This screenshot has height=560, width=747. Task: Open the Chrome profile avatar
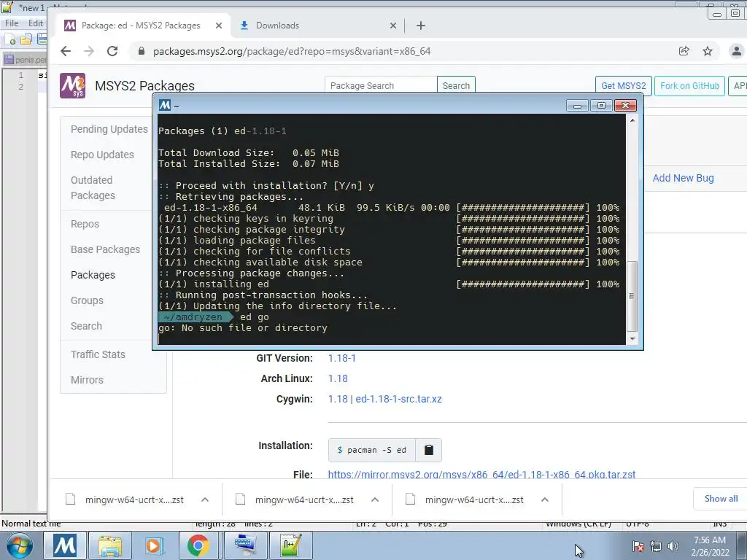pyautogui.click(x=736, y=51)
